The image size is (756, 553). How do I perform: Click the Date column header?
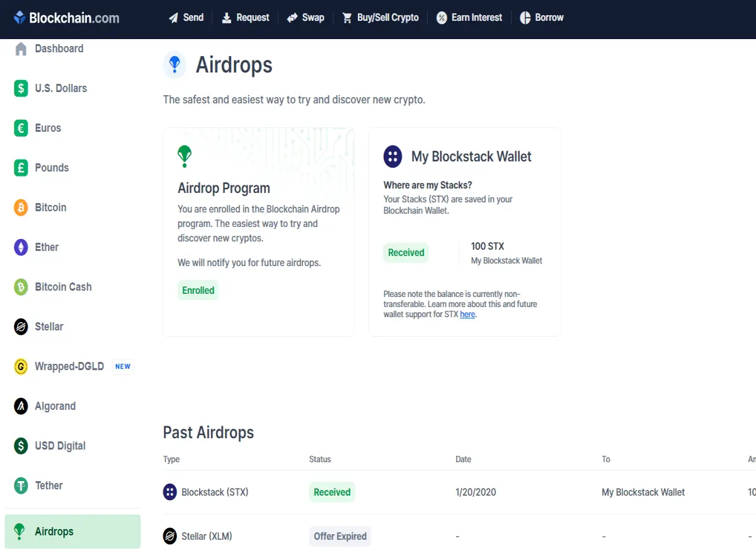tap(463, 459)
